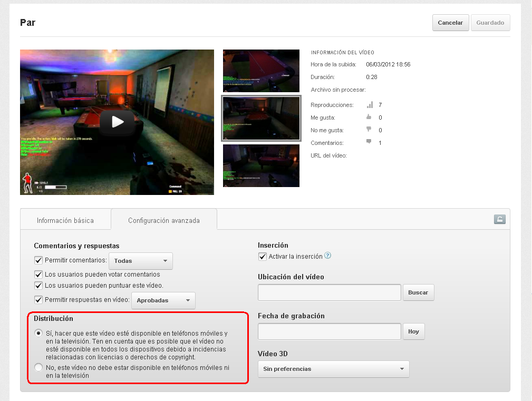
Task: Click the Me gusta thumbs-up icon
Action: coord(369,117)
